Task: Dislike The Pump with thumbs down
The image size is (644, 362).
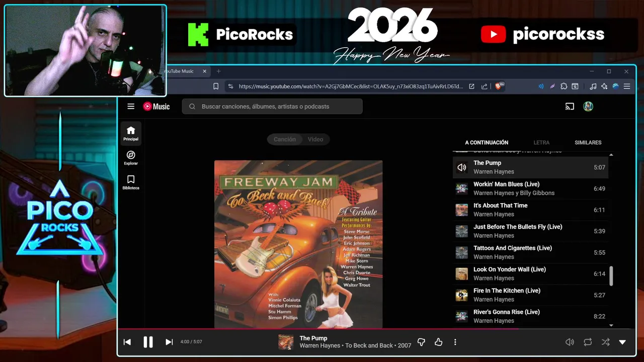Action: coord(421,342)
